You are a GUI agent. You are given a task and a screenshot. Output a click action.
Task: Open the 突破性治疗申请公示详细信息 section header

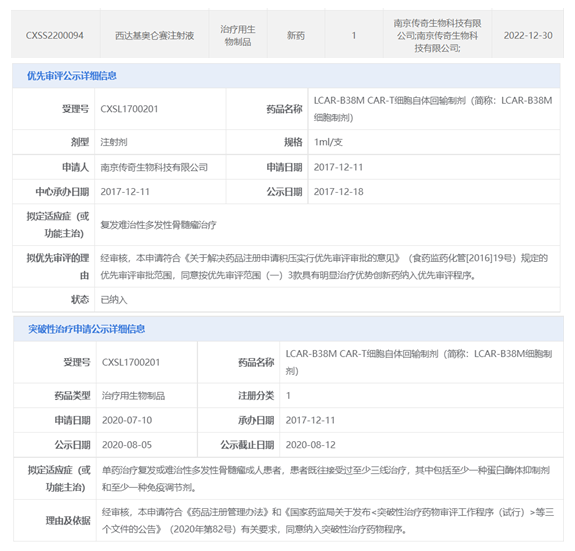[x=87, y=329]
